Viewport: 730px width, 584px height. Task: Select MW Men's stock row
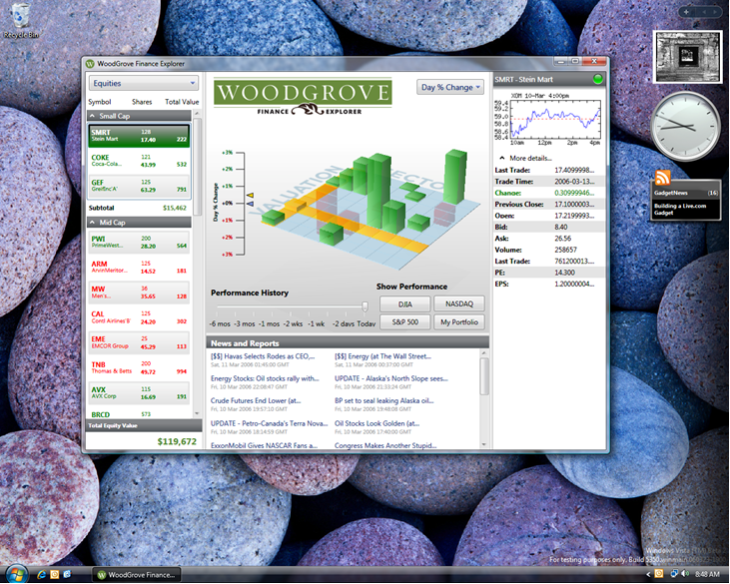pos(139,292)
